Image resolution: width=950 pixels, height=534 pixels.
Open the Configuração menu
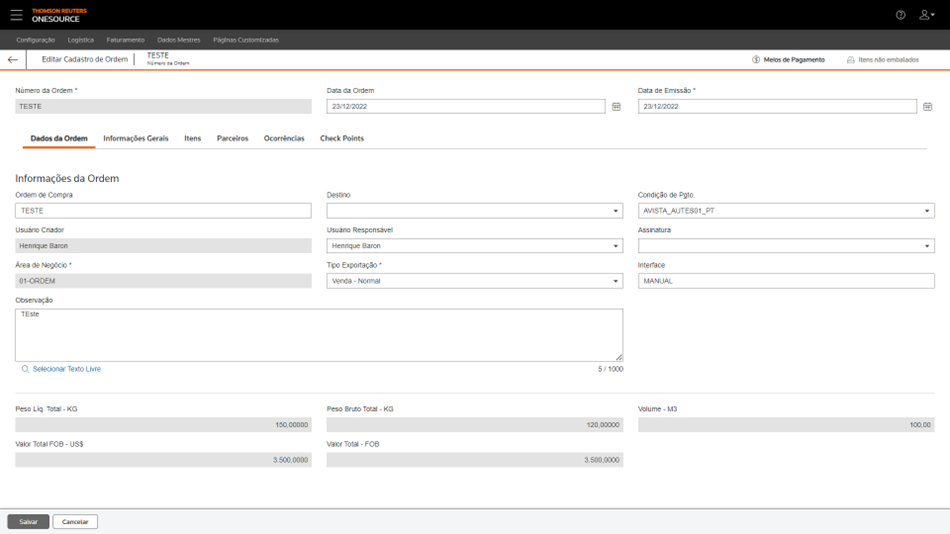[35, 40]
